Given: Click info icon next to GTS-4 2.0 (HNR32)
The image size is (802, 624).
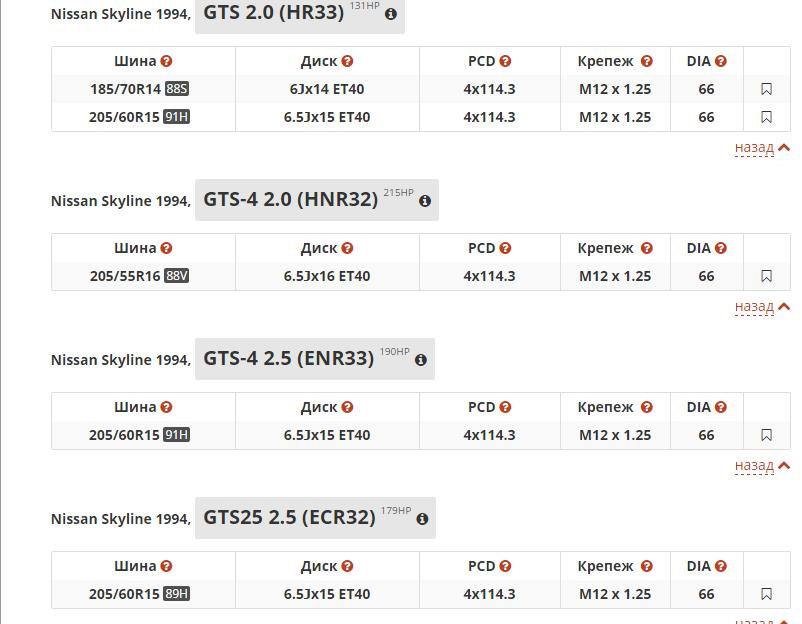Looking at the screenshot, I should tap(425, 201).
